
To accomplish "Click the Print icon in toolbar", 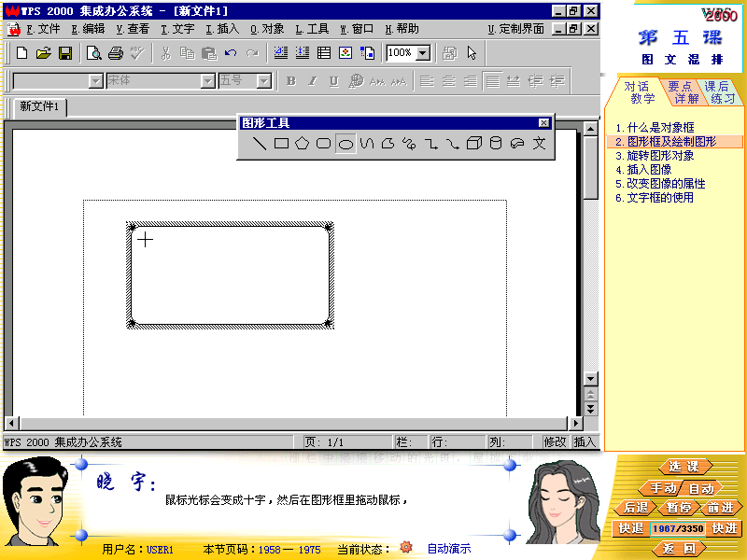I will (x=116, y=53).
